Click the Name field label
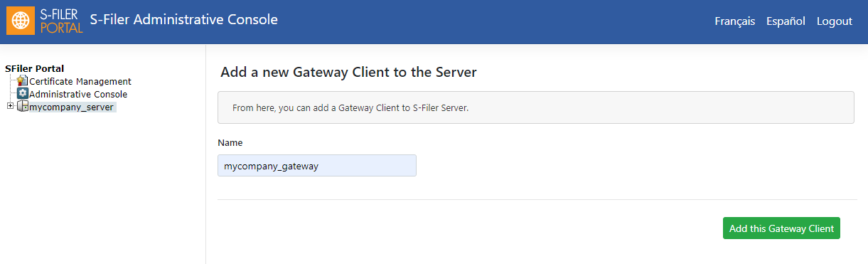The width and height of the screenshot is (868, 264). point(230,143)
